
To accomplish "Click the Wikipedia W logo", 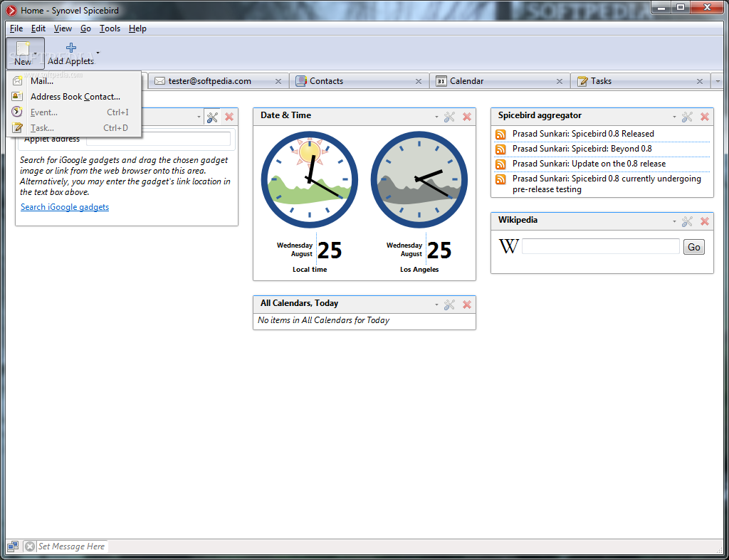I will tap(508, 246).
